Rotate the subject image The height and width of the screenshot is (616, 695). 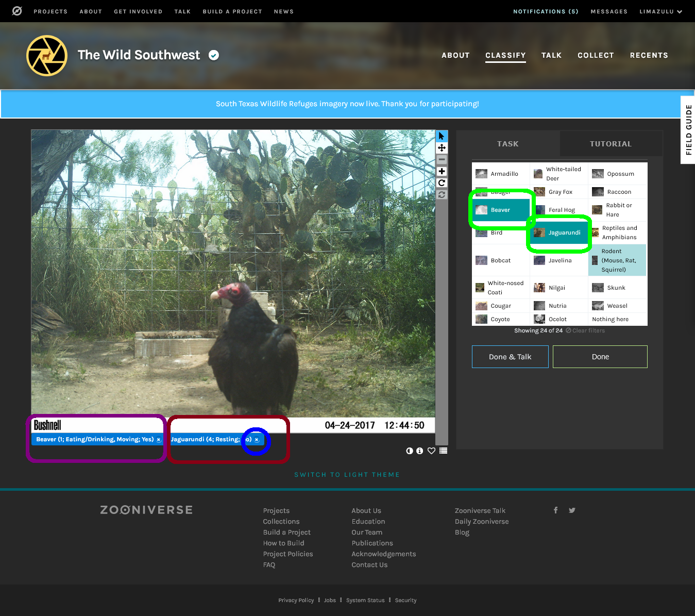point(442,183)
